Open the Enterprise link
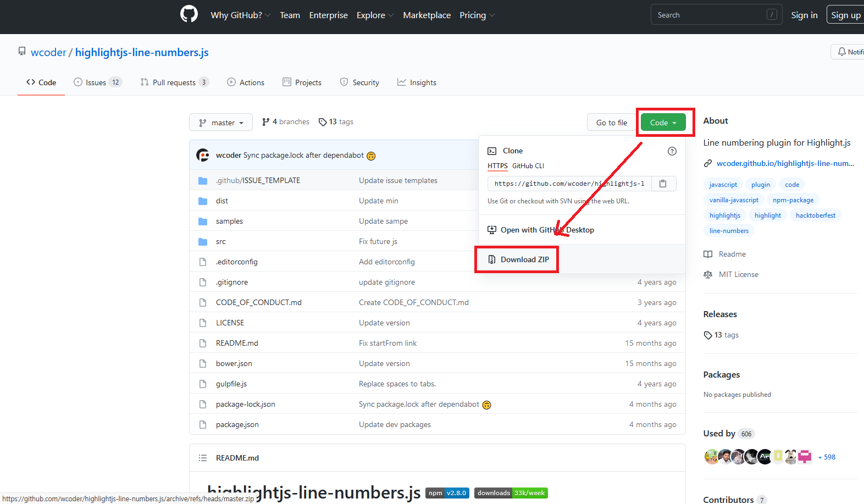The height and width of the screenshot is (504, 864). point(328,15)
